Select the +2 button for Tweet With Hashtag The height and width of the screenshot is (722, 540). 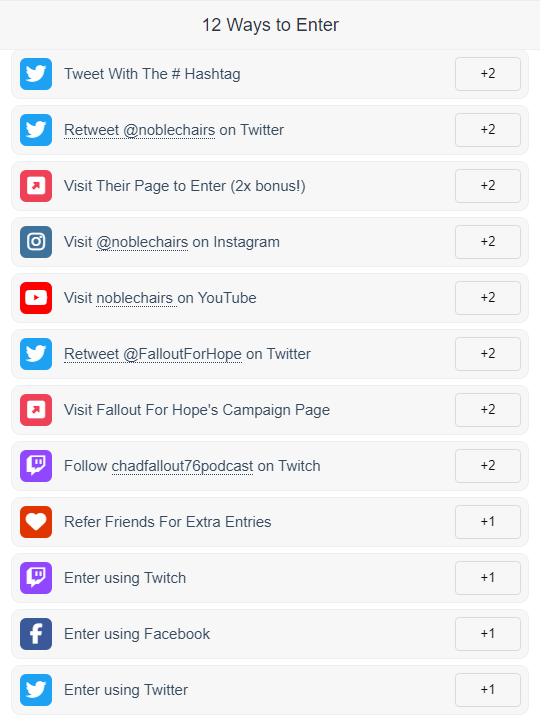[488, 74]
